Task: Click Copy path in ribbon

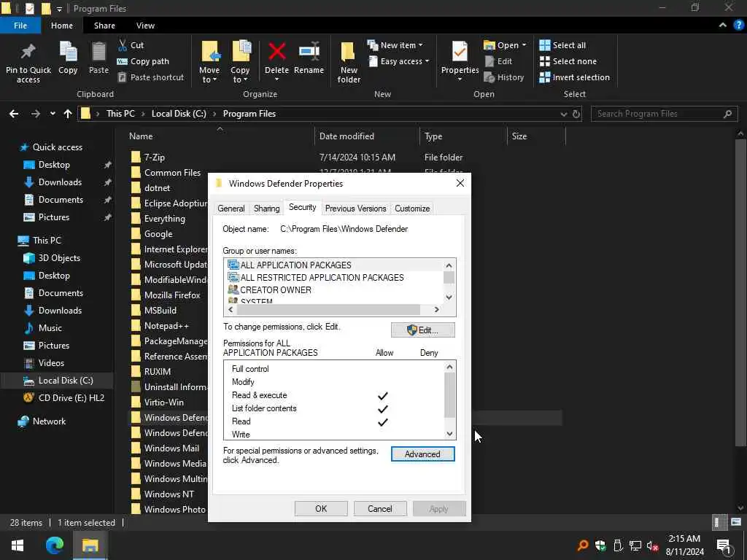Action: [143, 61]
